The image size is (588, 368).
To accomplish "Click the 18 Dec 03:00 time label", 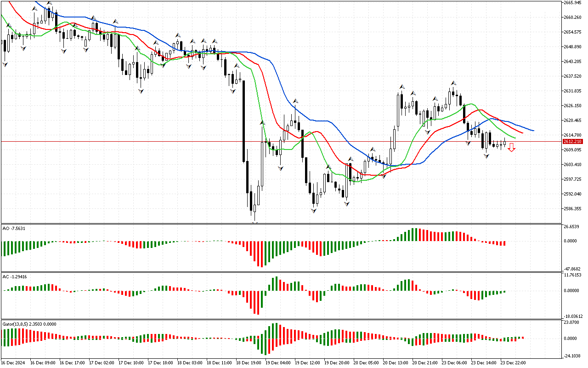I will (x=190, y=363).
